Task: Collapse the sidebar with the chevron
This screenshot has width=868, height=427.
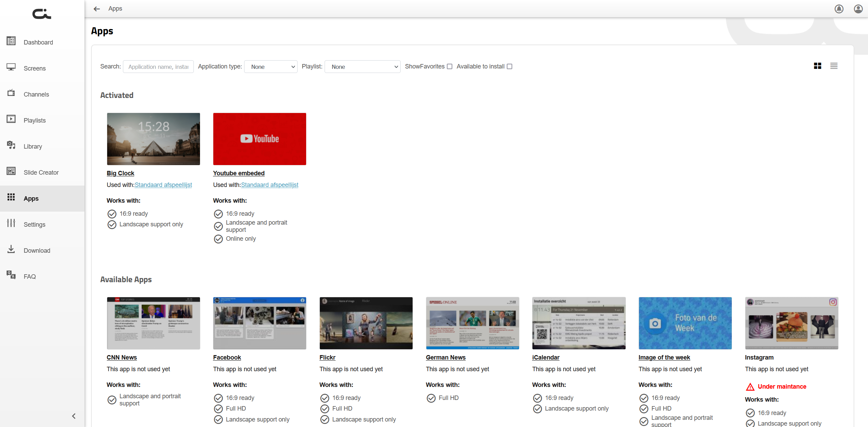Action: click(x=73, y=416)
